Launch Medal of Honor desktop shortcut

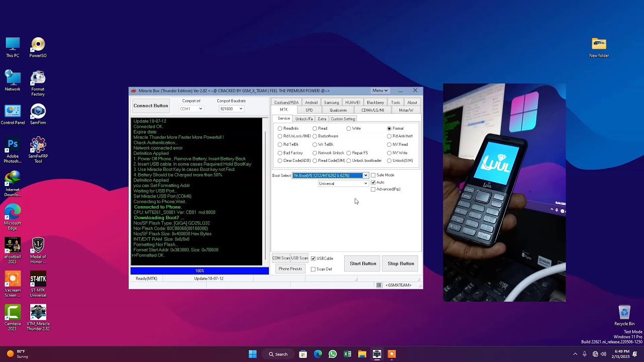point(38,251)
